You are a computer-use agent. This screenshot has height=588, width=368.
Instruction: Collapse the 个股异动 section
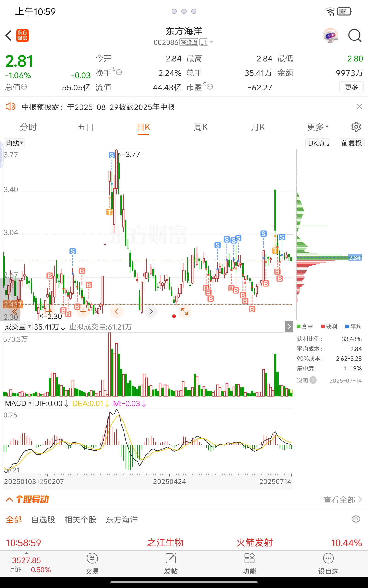tap(9, 500)
